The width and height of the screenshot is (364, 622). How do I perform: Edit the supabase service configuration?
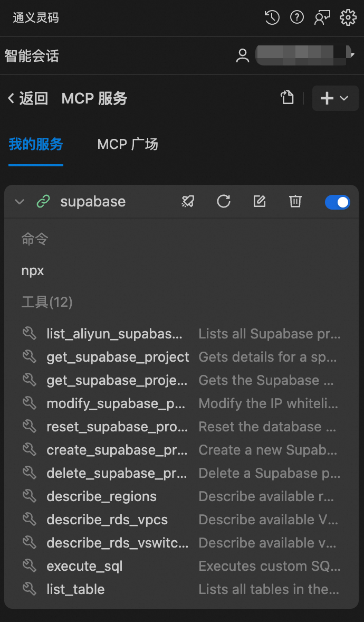click(260, 201)
